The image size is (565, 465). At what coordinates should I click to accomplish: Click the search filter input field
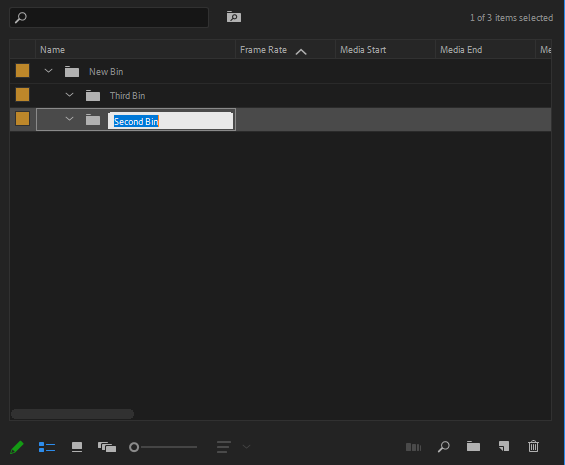109,17
